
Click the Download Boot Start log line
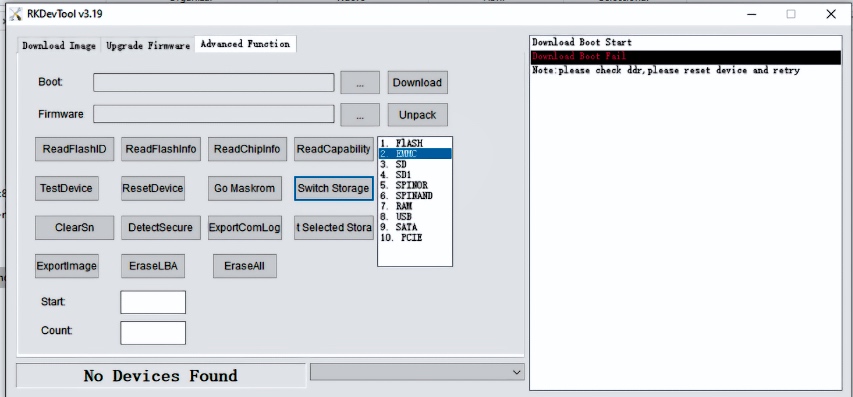point(685,42)
